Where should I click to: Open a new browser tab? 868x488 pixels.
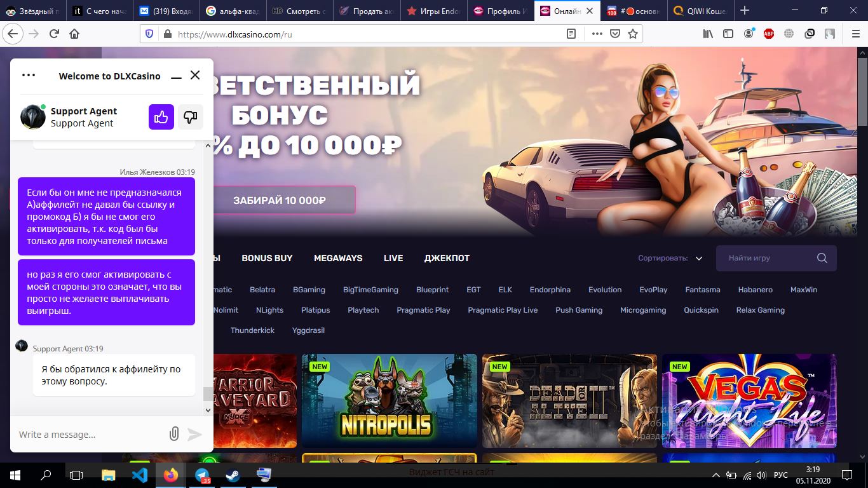point(745,11)
